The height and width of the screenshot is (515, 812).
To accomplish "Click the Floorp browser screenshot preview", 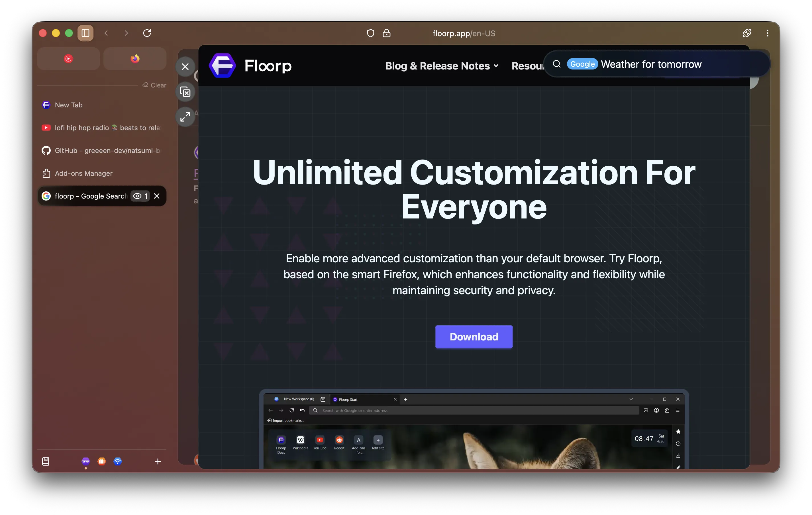I will tap(474, 429).
